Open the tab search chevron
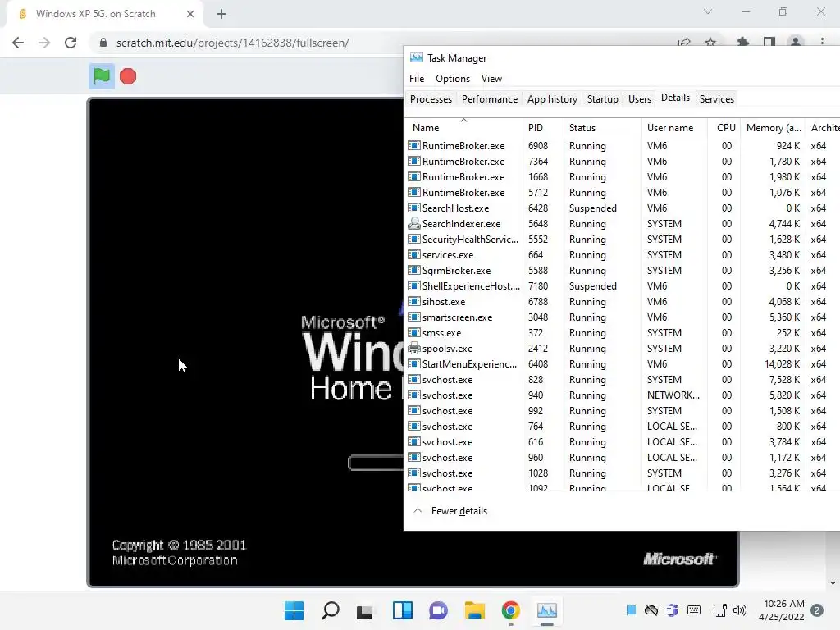The height and width of the screenshot is (630, 840). click(x=708, y=11)
